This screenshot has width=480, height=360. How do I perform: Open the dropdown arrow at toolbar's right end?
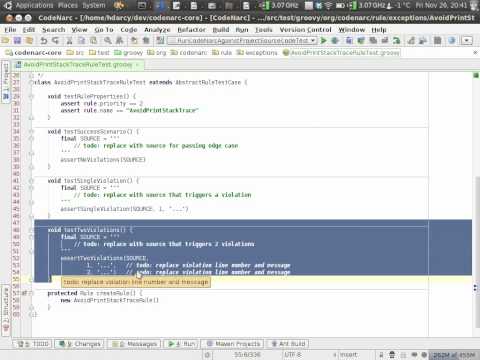tap(467, 41)
